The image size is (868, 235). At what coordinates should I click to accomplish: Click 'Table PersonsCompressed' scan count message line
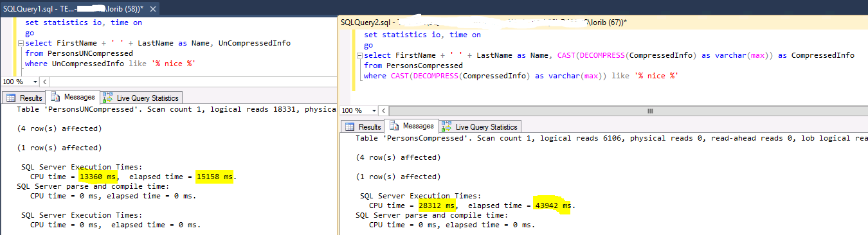coord(611,139)
